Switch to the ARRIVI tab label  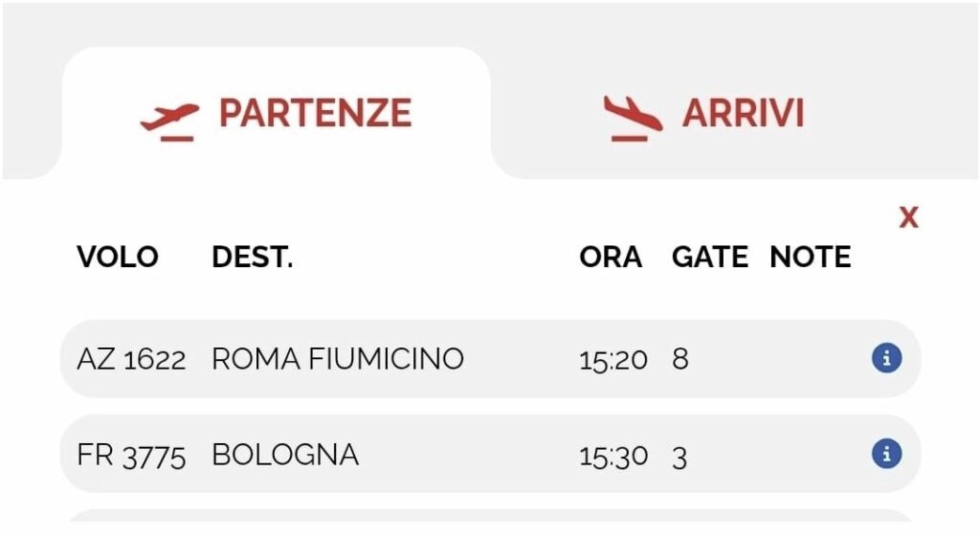pos(743,113)
